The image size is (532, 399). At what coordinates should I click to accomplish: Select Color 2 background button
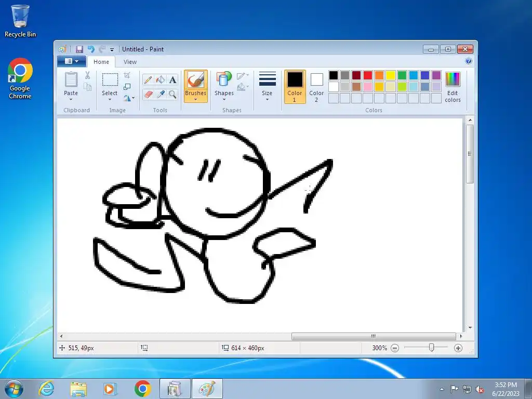[316, 87]
